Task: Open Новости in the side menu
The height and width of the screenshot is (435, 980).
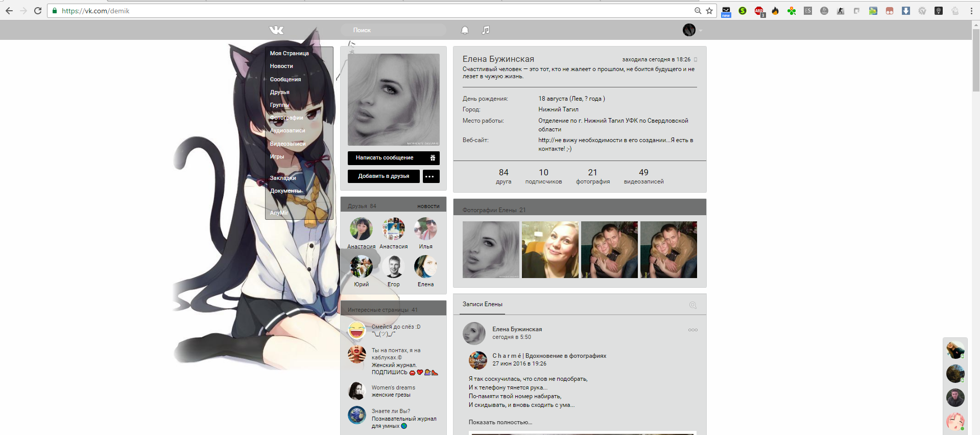Action: click(281, 66)
